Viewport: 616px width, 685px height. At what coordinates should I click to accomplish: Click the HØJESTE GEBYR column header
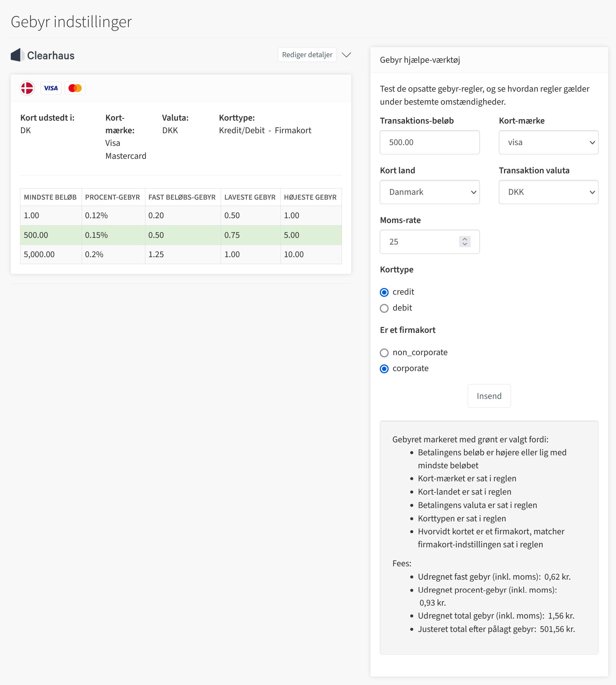(x=310, y=197)
